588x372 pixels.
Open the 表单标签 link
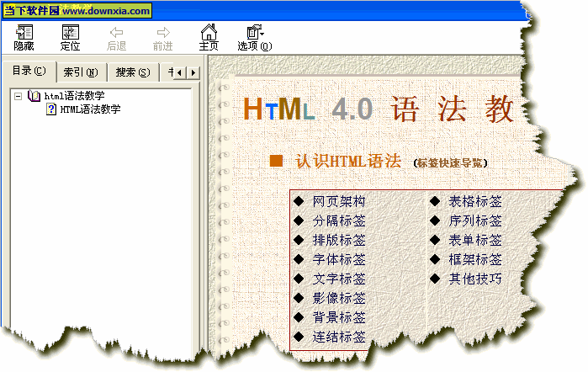click(x=475, y=240)
